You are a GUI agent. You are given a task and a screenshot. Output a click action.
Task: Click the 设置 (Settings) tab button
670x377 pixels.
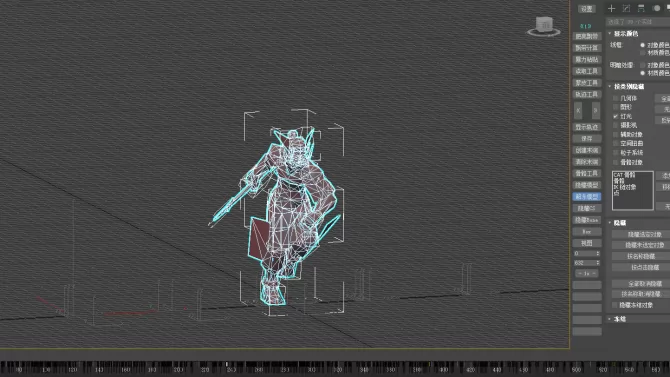[587, 9]
